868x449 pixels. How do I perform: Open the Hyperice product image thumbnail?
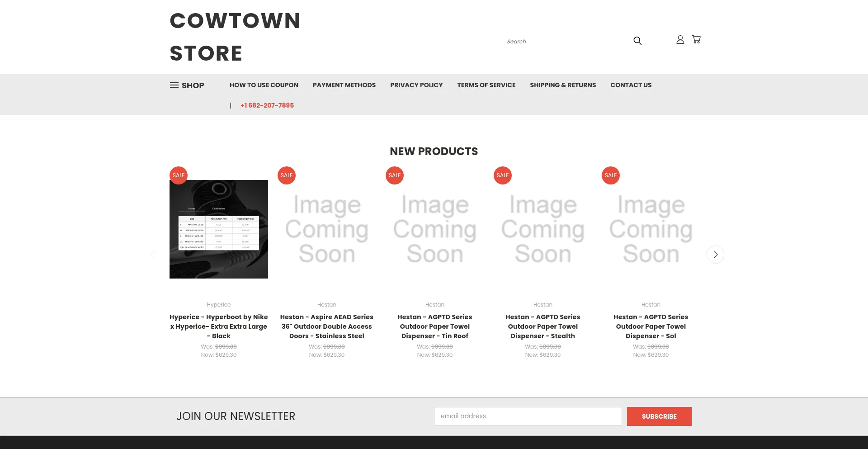point(218,229)
